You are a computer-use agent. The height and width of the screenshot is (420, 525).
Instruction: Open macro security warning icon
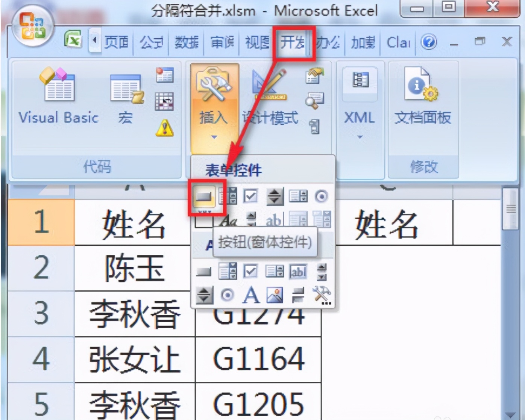[x=165, y=128]
